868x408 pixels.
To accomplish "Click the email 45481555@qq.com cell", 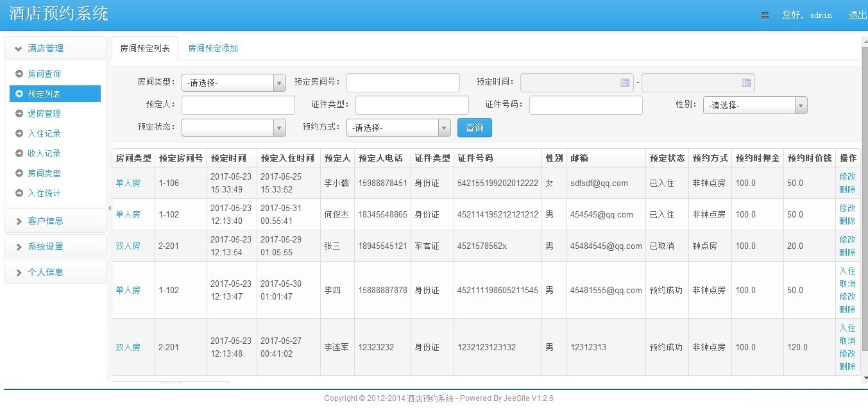I will click(x=606, y=290).
